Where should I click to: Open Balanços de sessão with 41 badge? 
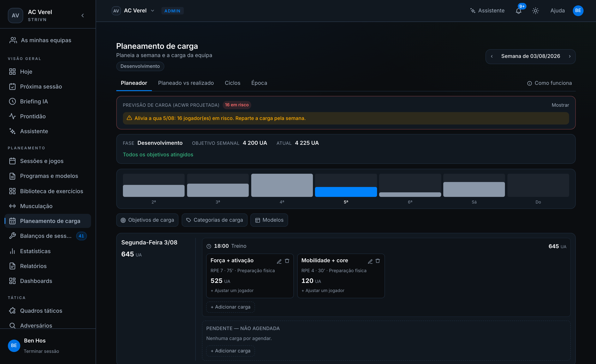[x=48, y=236]
